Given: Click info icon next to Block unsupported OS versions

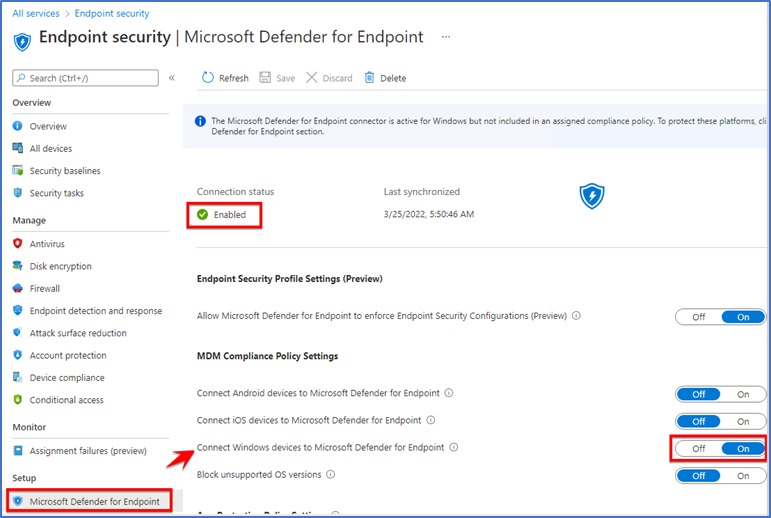Looking at the screenshot, I should 331,474.
